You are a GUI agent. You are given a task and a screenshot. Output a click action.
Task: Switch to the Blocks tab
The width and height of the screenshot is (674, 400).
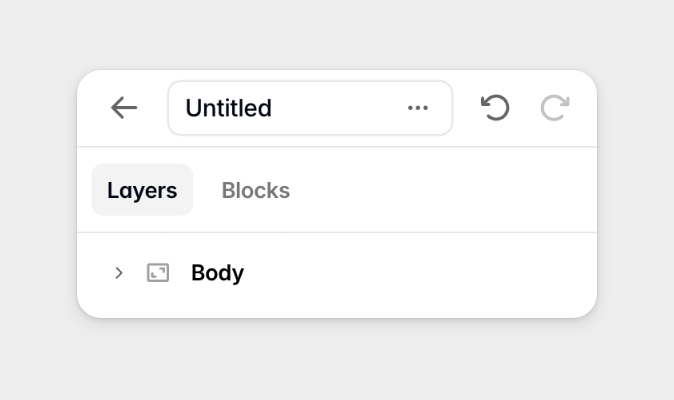point(256,190)
